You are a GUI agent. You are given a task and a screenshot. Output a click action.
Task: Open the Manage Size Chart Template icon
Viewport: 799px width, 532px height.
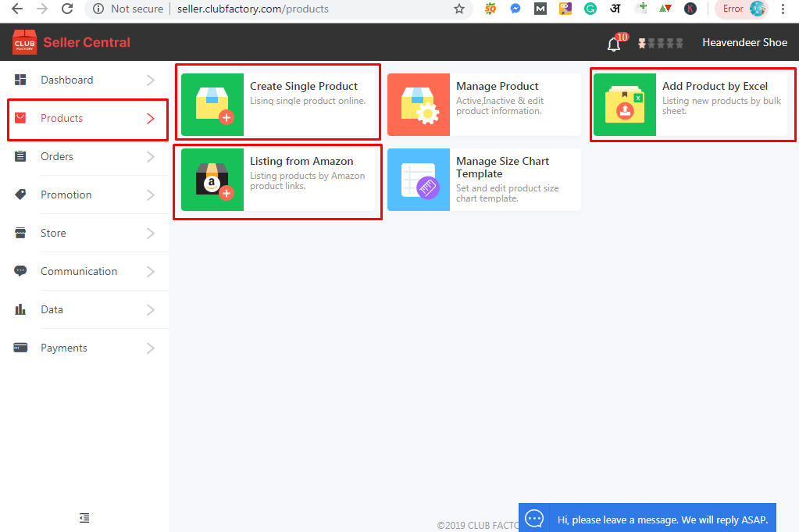419,180
